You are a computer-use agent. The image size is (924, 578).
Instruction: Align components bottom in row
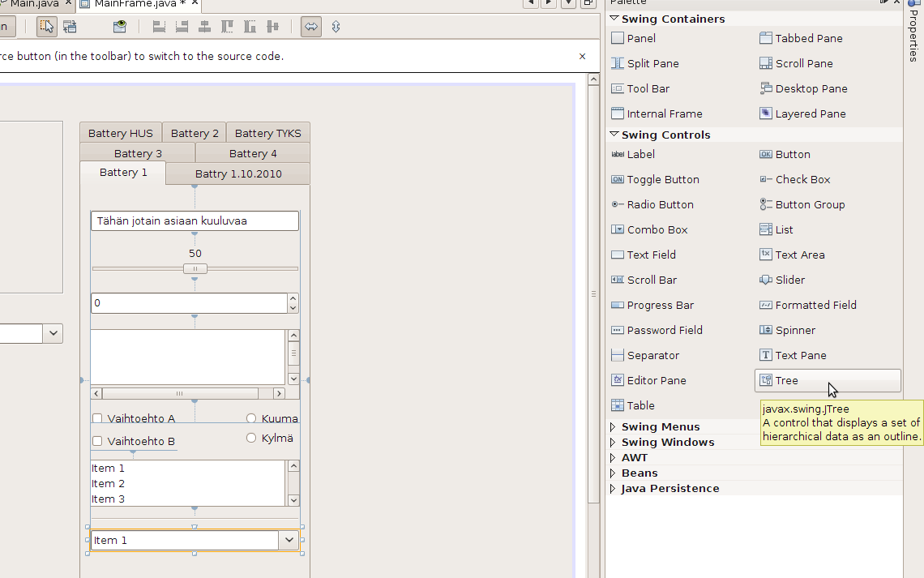click(250, 27)
